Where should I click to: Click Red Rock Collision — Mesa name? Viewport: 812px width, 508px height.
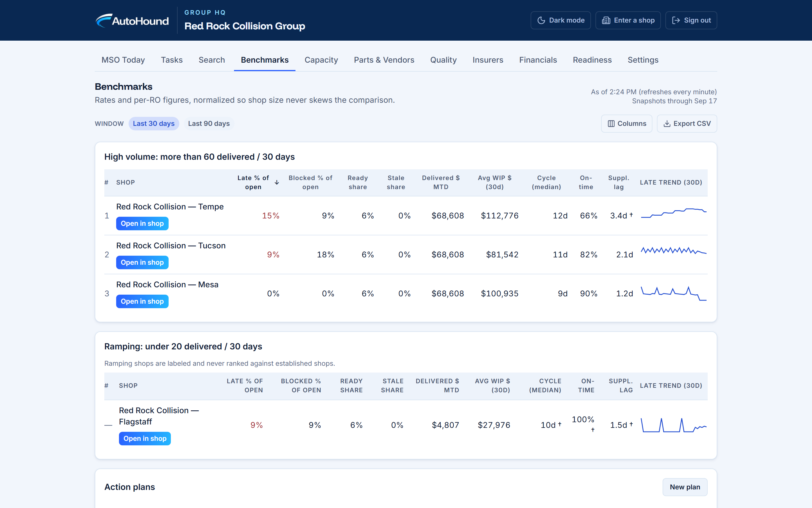[167, 284]
